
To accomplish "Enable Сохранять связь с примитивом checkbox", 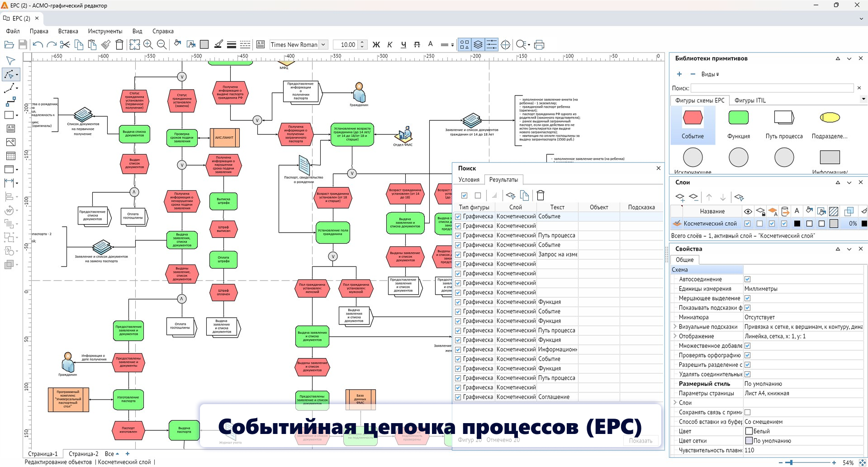I will coord(747,412).
